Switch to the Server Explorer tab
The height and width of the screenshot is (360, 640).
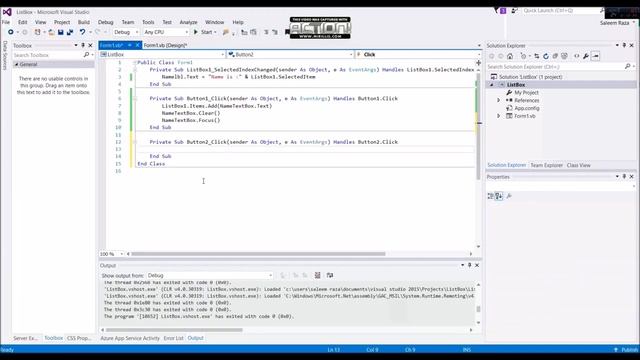coord(25,338)
